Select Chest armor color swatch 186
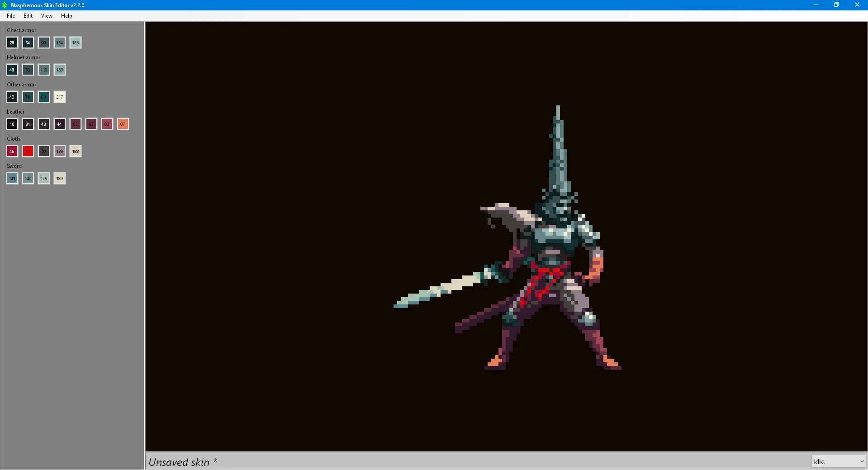This screenshot has height=470, width=868. click(76, 43)
